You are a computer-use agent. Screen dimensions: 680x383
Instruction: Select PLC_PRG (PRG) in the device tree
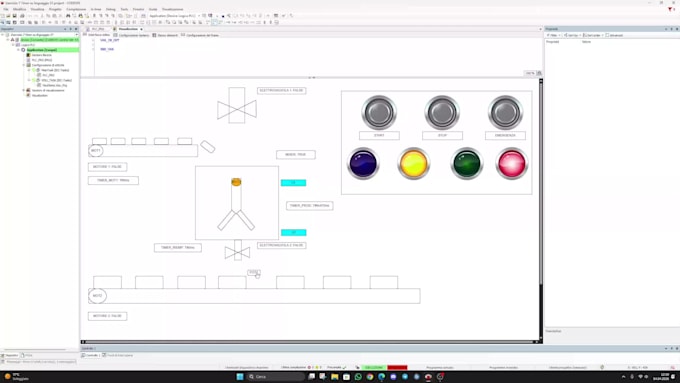pyautogui.click(x=42, y=60)
